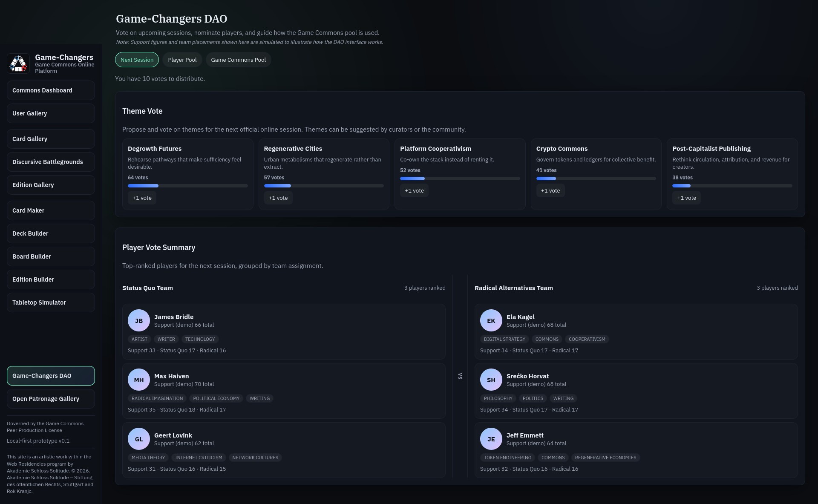This screenshot has height=504, width=818.
Task: Click the ARTIST tag on James Bridle
Action: click(139, 339)
